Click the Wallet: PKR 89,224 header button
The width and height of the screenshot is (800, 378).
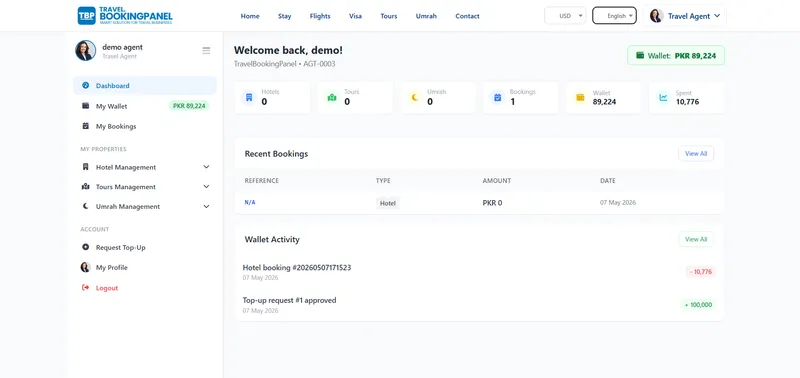click(676, 56)
